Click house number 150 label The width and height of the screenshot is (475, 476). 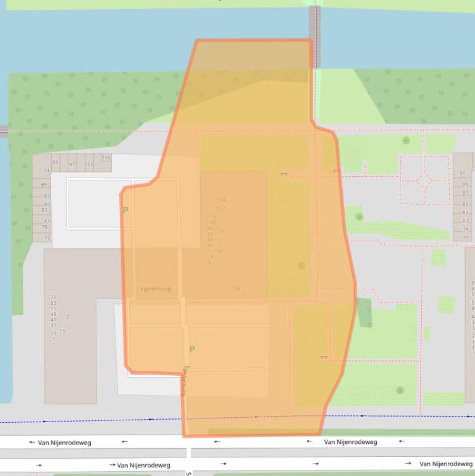tap(221, 231)
